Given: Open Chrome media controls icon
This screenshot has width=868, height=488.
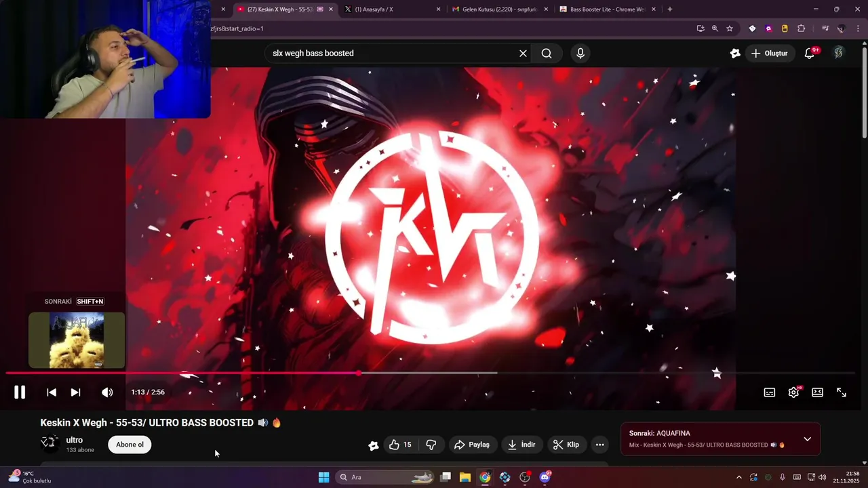Looking at the screenshot, I should (x=825, y=28).
